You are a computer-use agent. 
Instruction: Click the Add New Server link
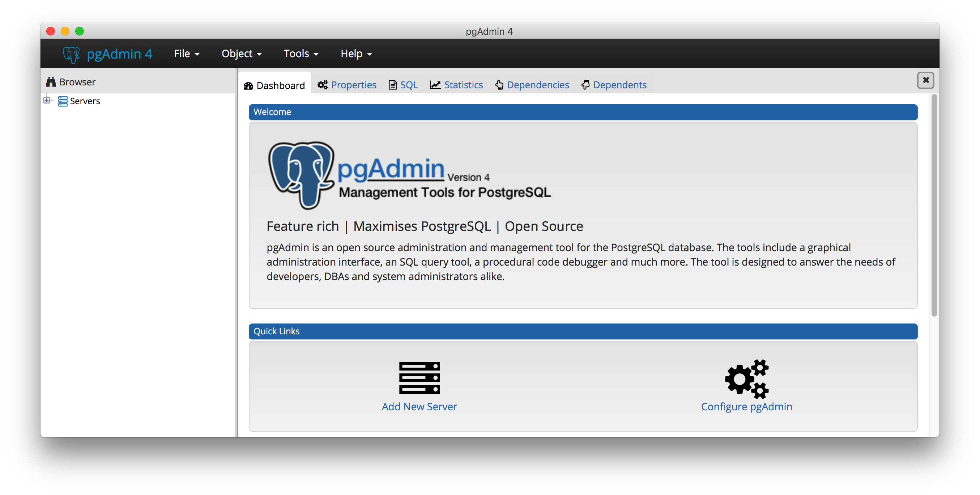pyautogui.click(x=419, y=407)
